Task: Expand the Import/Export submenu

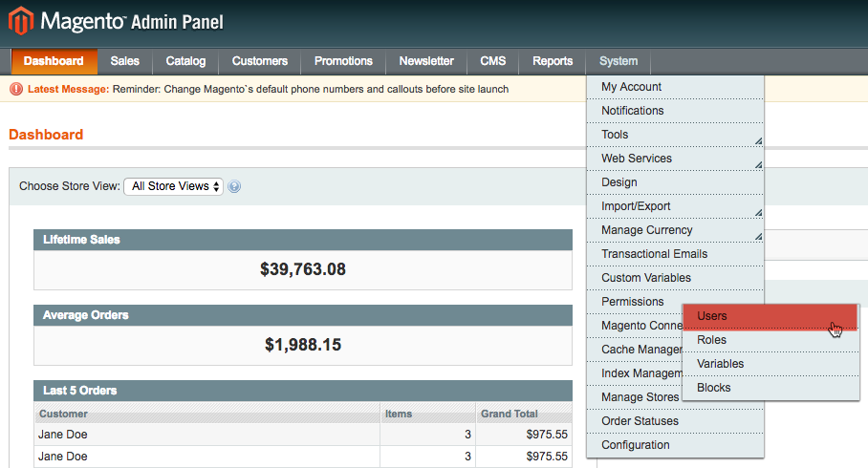Action: coord(675,206)
